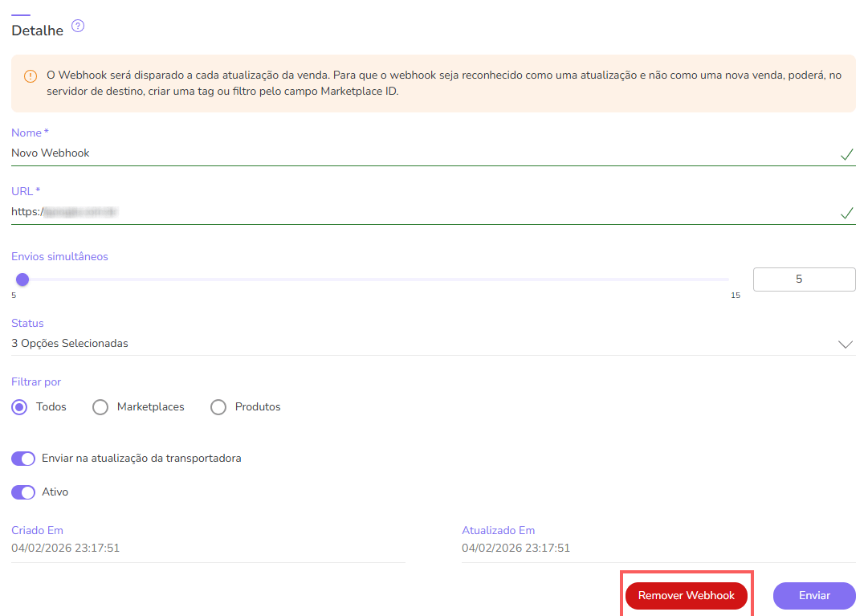Click the help icon beside Detalhe heading
The height and width of the screenshot is (616, 868).
click(78, 26)
